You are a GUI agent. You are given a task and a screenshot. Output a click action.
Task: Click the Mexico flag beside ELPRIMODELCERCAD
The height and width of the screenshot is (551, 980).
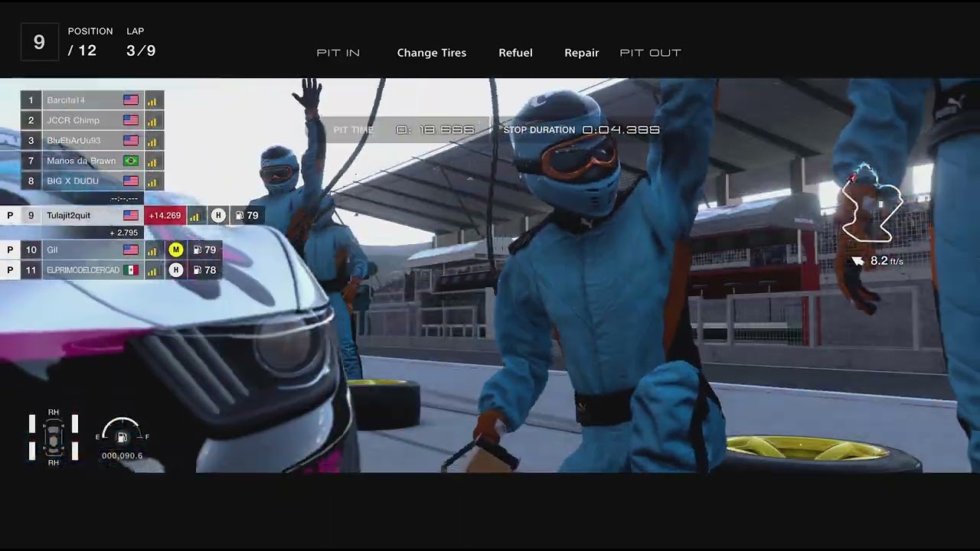(131, 270)
